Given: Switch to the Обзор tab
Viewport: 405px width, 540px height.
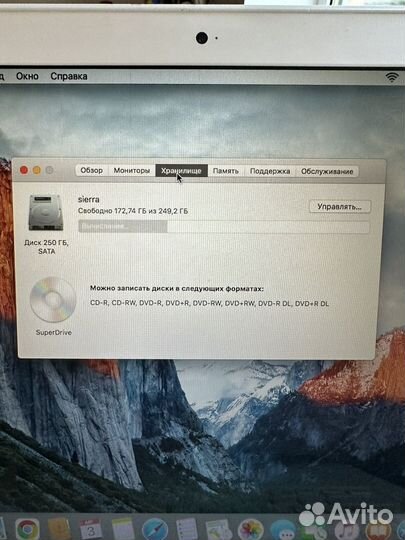Looking at the screenshot, I should coord(92,170).
